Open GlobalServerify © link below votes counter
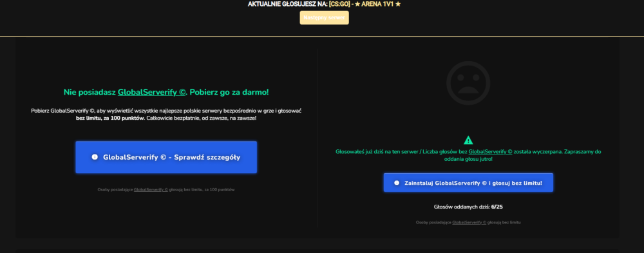The width and height of the screenshot is (644, 253). point(469,222)
